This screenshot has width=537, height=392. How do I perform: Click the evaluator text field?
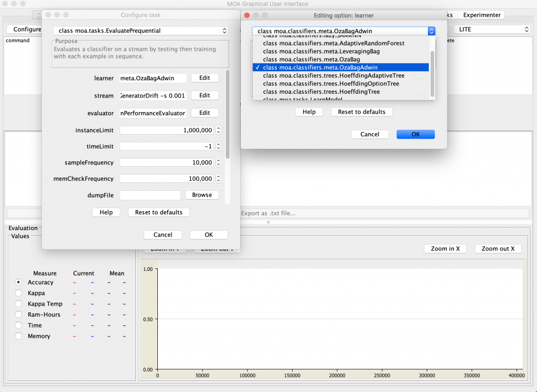(x=153, y=113)
